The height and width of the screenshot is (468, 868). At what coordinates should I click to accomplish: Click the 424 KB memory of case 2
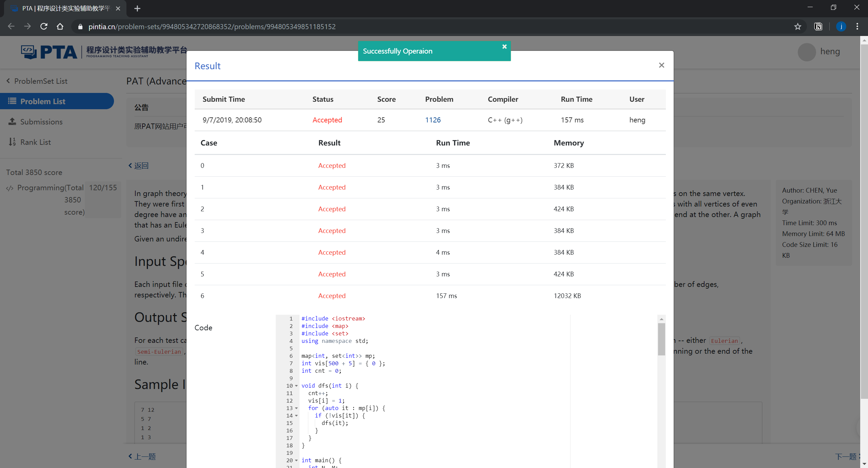pyautogui.click(x=564, y=209)
